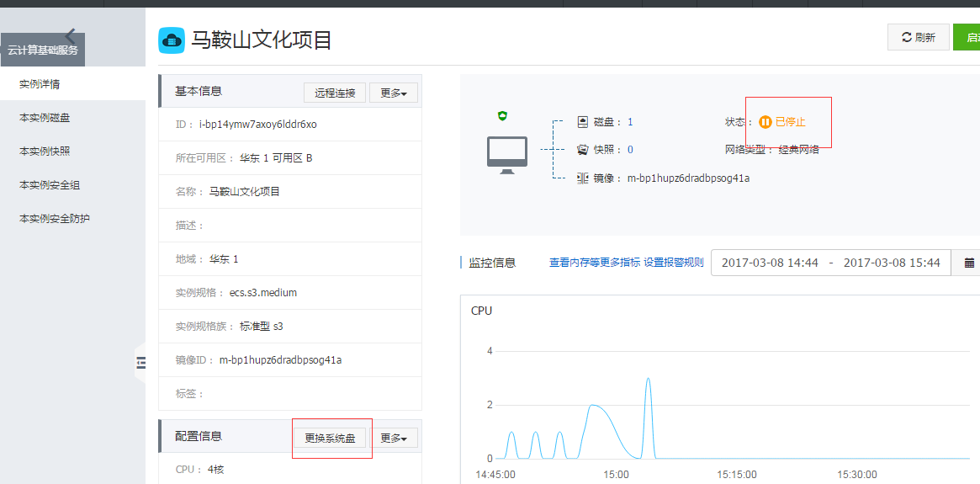The height and width of the screenshot is (484, 980).
Task: Click the CPU 4核 configuration row
Action: (290, 468)
